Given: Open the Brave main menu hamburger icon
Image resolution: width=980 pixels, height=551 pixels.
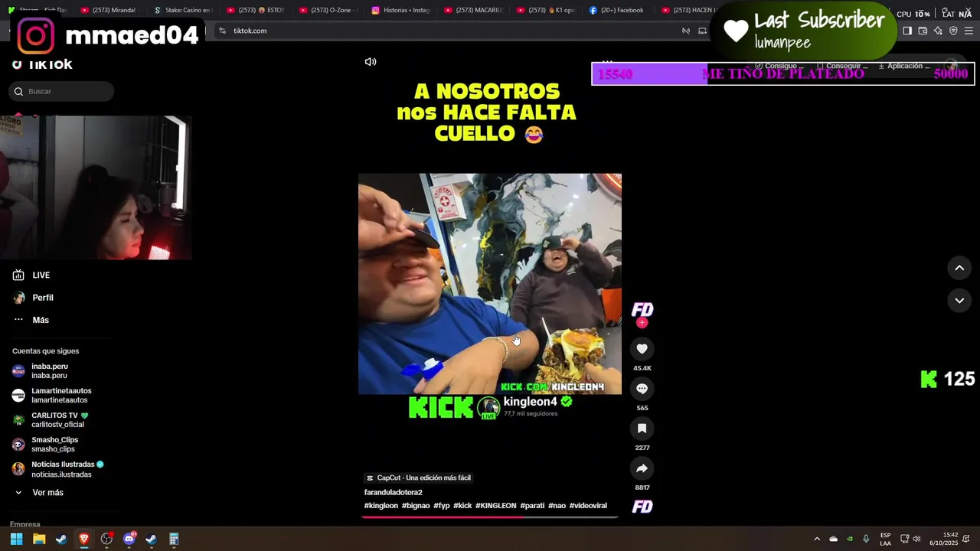Looking at the screenshot, I should [969, 31].
